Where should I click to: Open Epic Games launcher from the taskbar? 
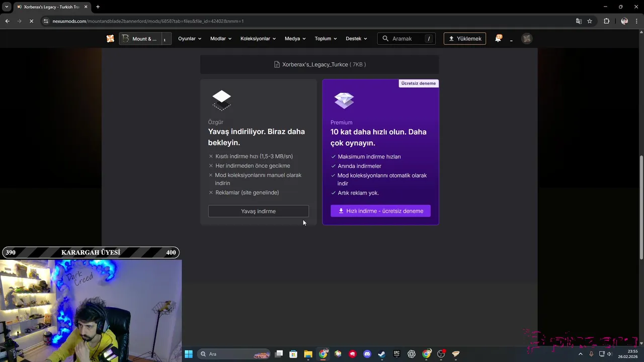coord(396,354)
